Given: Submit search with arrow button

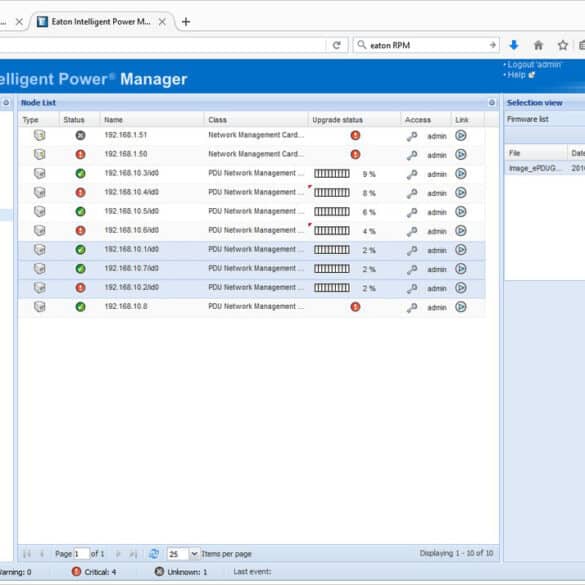Looking at the screenshot, I should (x=492, y=45).
